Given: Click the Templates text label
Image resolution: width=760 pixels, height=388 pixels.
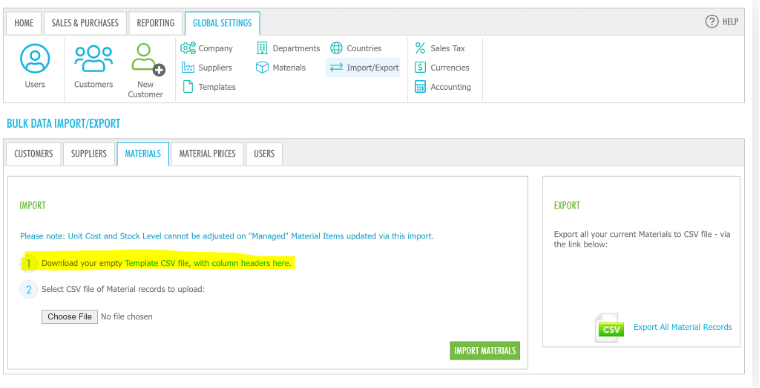Looking at the screenshot, I should [217, 87].
